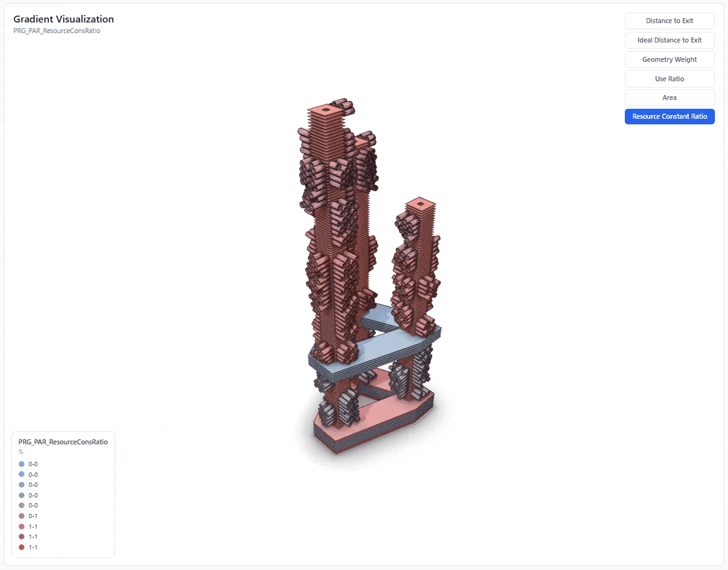Screen dimensions: 728x570
Task: Select Ideal Distance to Exit gradient
Action: coord(669,40)
